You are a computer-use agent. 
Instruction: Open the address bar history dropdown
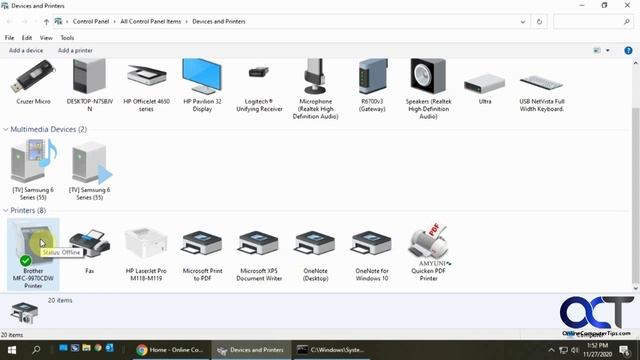point(523,22)
